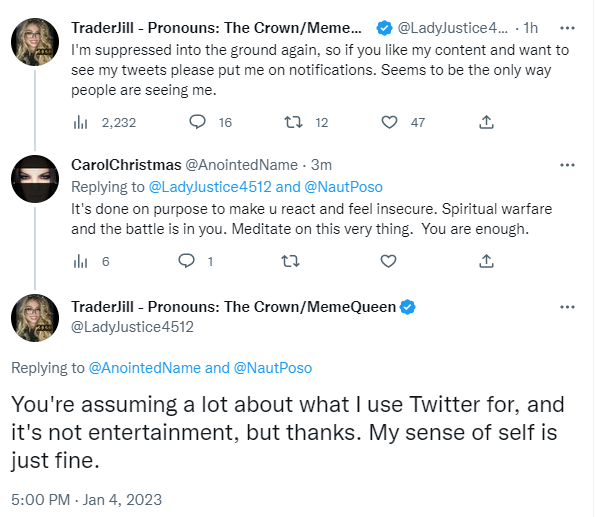595x517 pixels.
Task: View analytics on CarolChristmas reply
Action: [80, 262]
